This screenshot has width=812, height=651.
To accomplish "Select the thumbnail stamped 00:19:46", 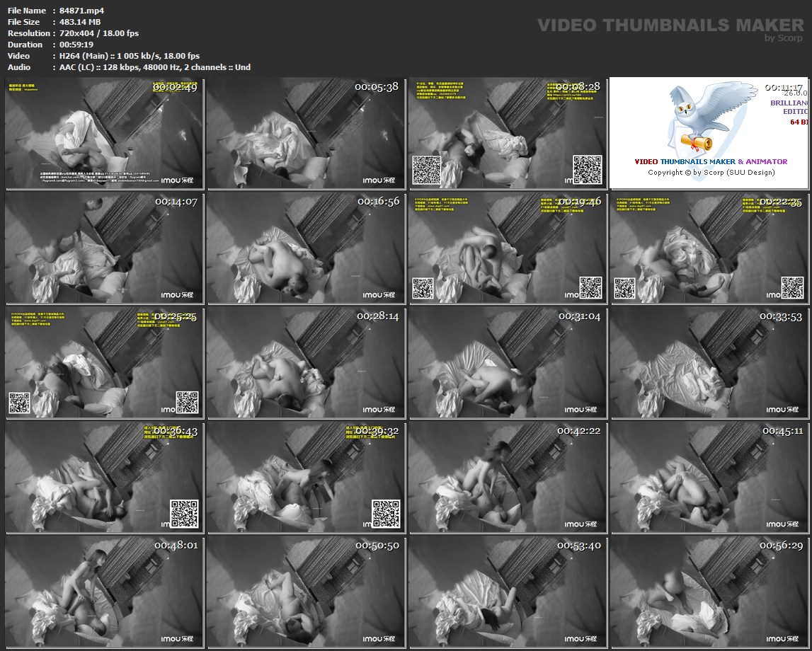I will point(508,248).
